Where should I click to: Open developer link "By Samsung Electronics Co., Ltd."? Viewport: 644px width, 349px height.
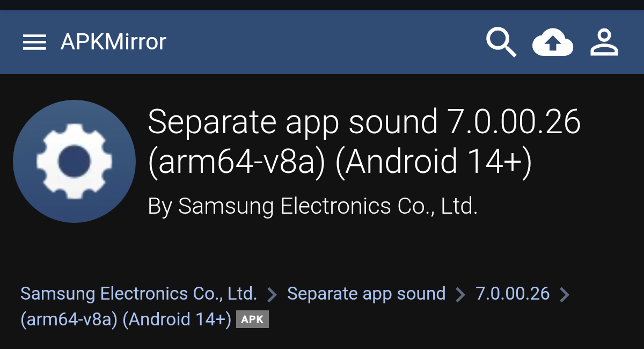312,206
